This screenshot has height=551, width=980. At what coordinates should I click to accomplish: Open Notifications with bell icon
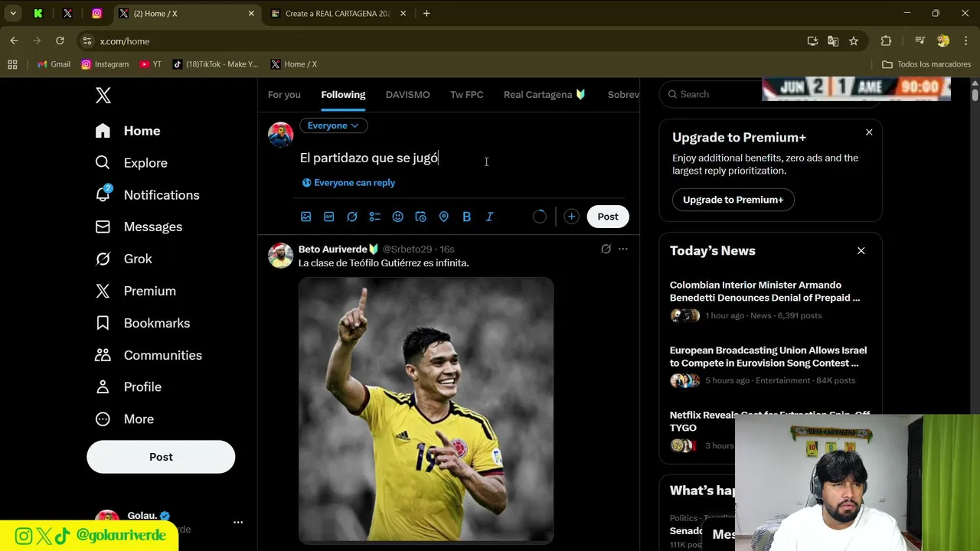point(147,195)
